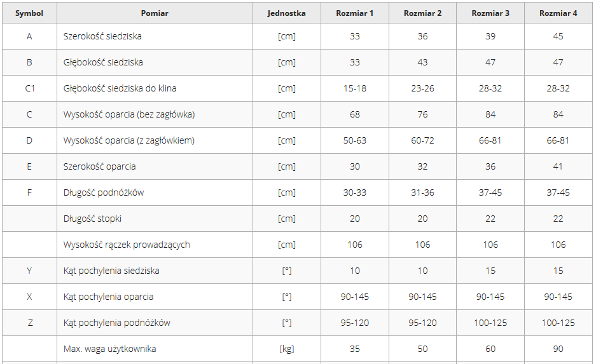Screen dimensions: 596x364
Task: Click Wysokość oparcia (bez zagłówka) label
Action: click(128, 114)
